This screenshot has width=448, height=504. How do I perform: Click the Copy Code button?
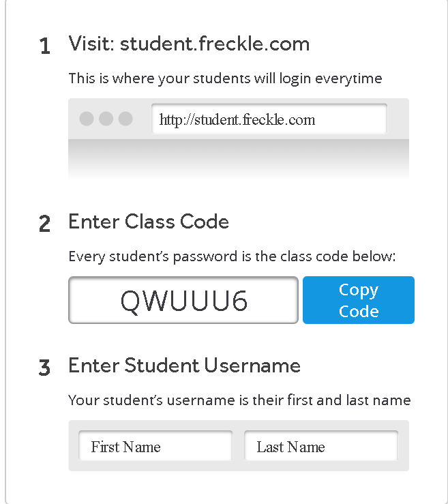click(359, 300)
